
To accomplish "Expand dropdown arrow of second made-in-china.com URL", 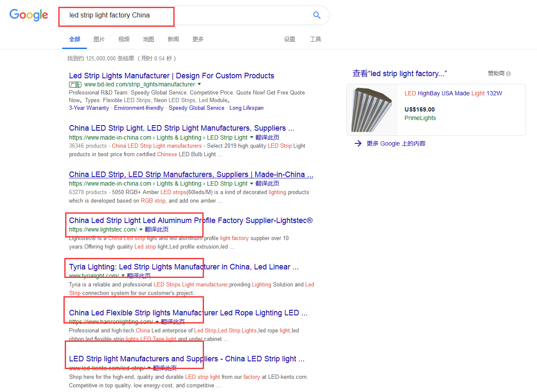I will click(251, 183).
